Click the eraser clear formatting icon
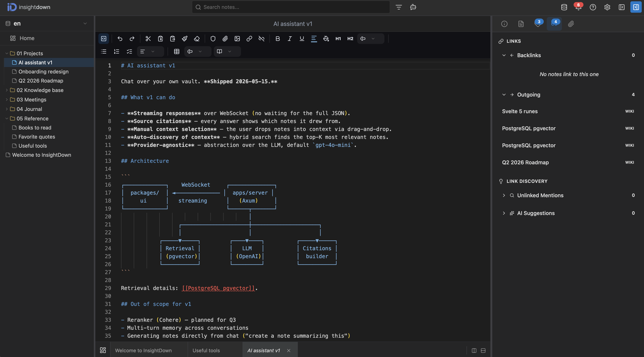Viewport: 644px width, 357px height. click(x=197, y=39)
